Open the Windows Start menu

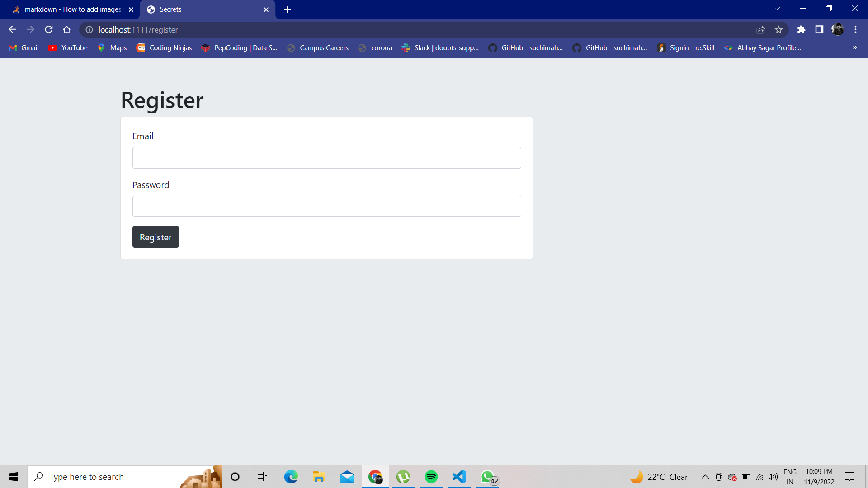tap(14, 477)
